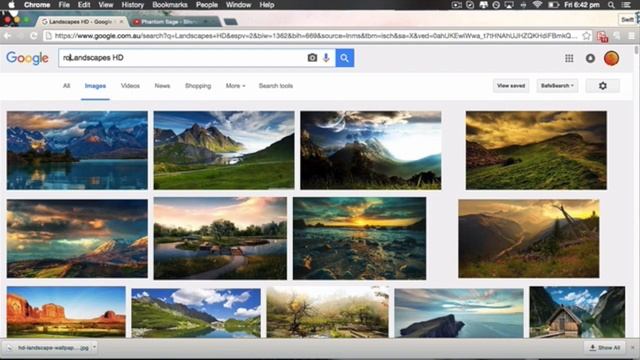Switch to the Shopping search tab
This screenshot has width=640, height=360.
click(198, 86)
